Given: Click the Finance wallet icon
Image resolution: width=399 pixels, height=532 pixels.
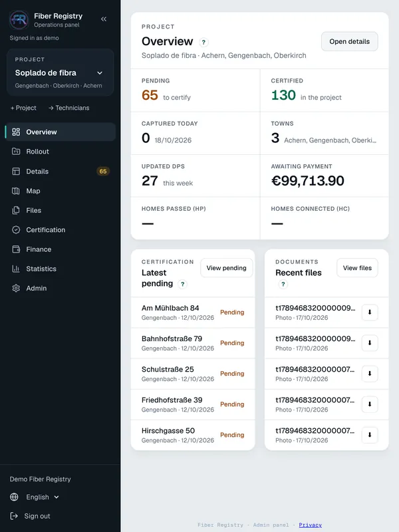Looking at the screenshot, I should coord(16,249).
